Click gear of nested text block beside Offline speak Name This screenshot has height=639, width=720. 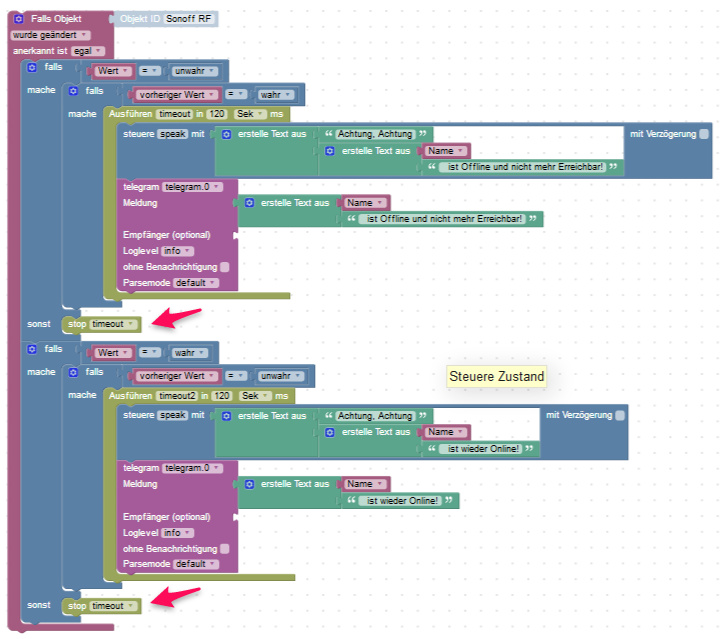tap(330, 151)
